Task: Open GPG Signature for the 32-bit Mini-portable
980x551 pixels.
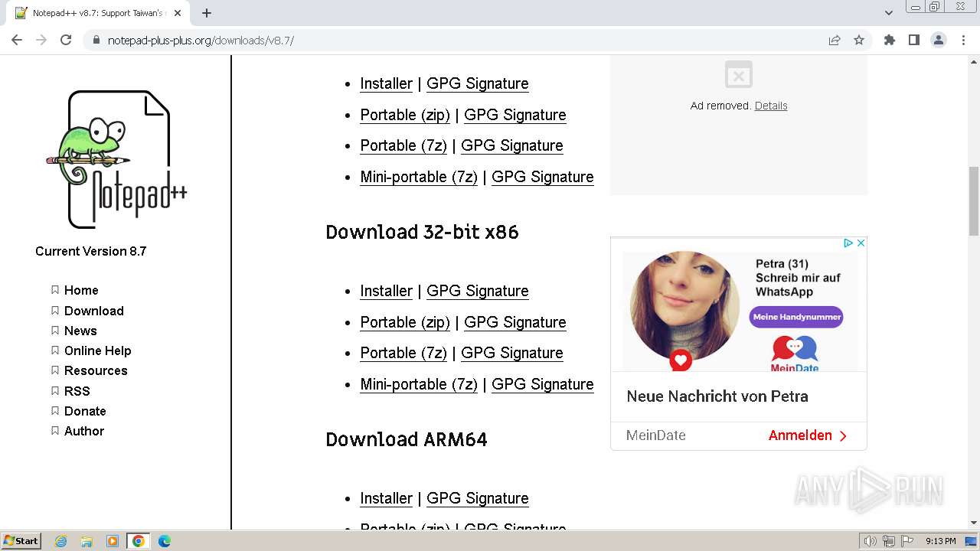Action: pyautogui.click(x=543, y=384)
